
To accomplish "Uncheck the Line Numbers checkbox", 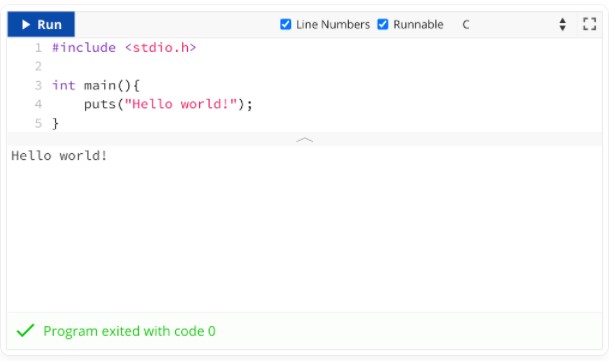I will [x=285, y=24].
